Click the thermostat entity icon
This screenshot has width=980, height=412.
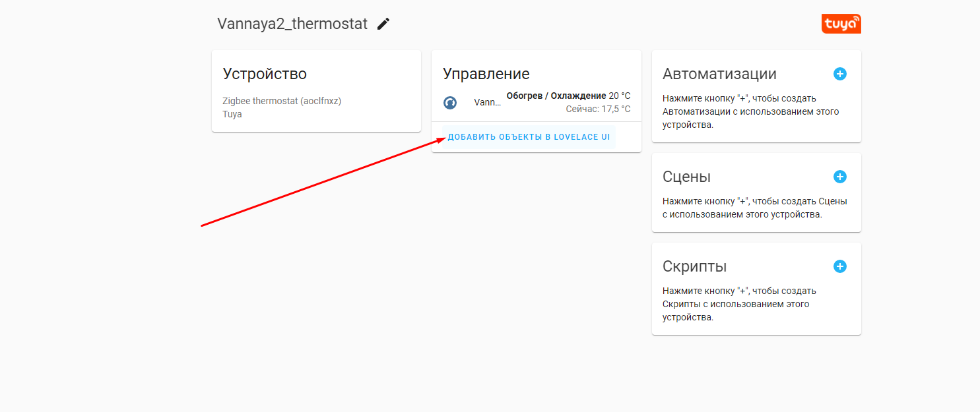450,102
